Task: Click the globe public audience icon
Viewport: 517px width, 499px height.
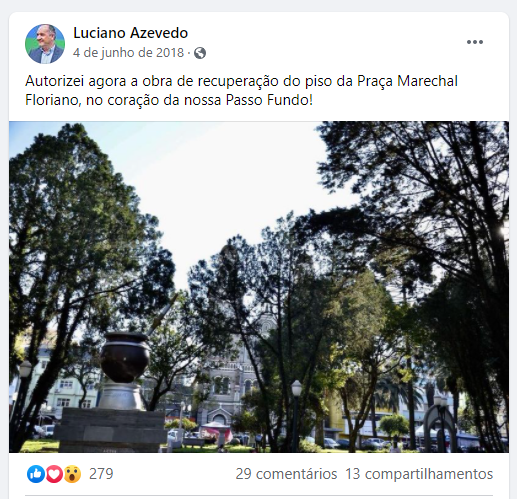Action: click(x=200, y=53)
